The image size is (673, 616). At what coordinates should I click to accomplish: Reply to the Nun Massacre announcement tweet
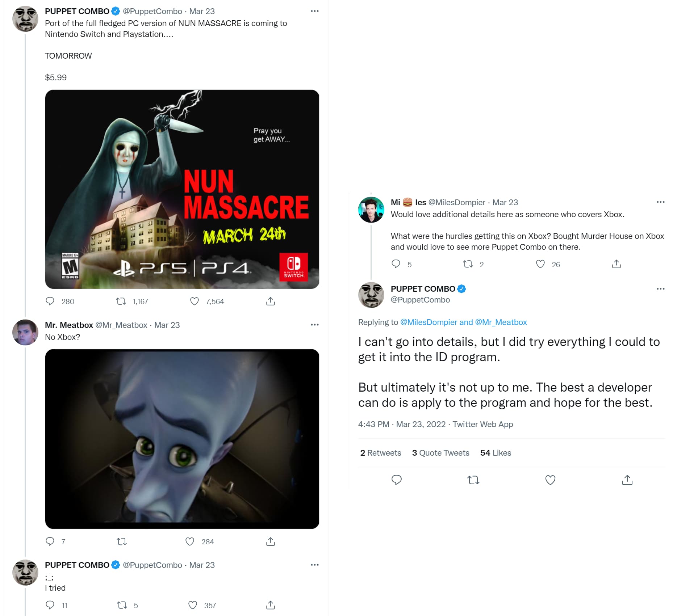50,301
